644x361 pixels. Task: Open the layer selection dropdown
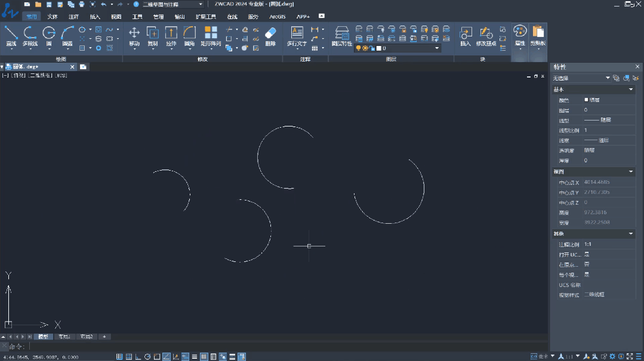[x=437, y=48]
